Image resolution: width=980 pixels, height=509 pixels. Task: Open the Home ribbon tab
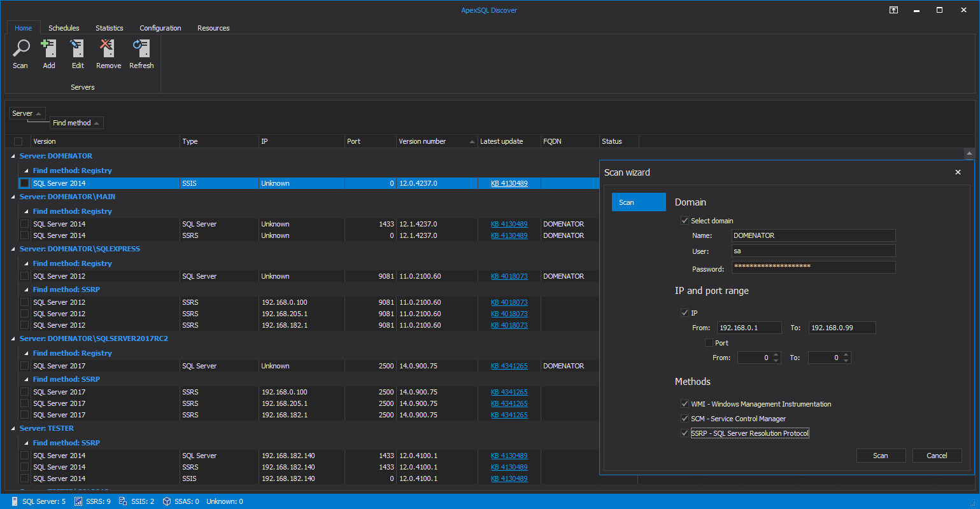coord(24,28)
